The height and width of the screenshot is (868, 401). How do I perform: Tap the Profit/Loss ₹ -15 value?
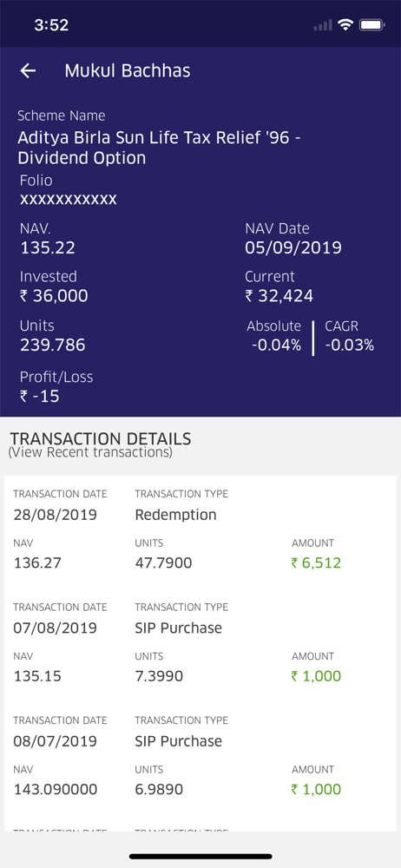coord(39,397)
